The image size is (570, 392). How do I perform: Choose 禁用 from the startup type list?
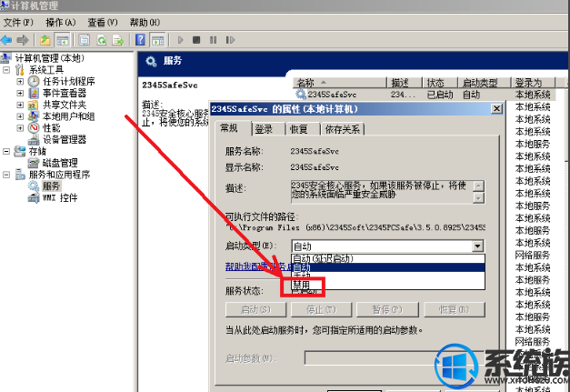coord(388,285)
